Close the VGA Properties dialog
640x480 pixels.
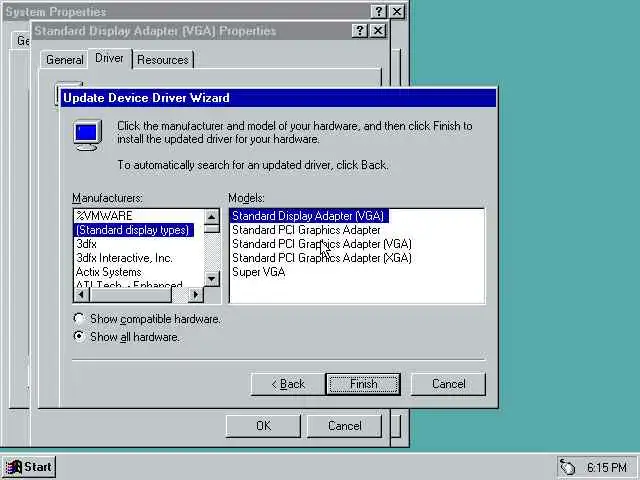coord(378,31)
